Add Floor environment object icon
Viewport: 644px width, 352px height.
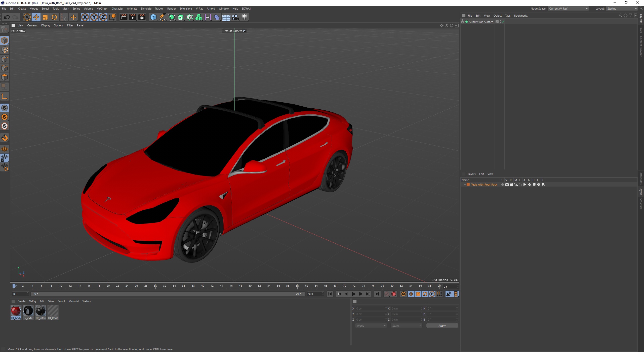[226, 17]
